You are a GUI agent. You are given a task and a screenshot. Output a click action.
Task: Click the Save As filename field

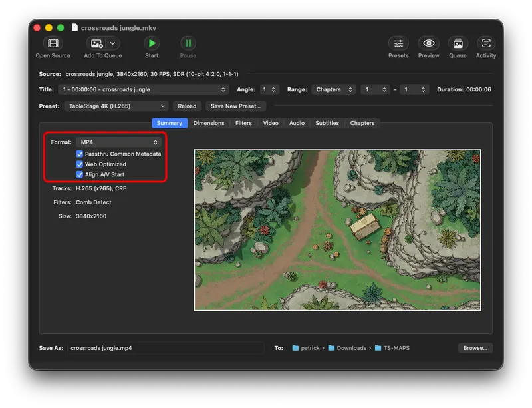pos(166,348)
